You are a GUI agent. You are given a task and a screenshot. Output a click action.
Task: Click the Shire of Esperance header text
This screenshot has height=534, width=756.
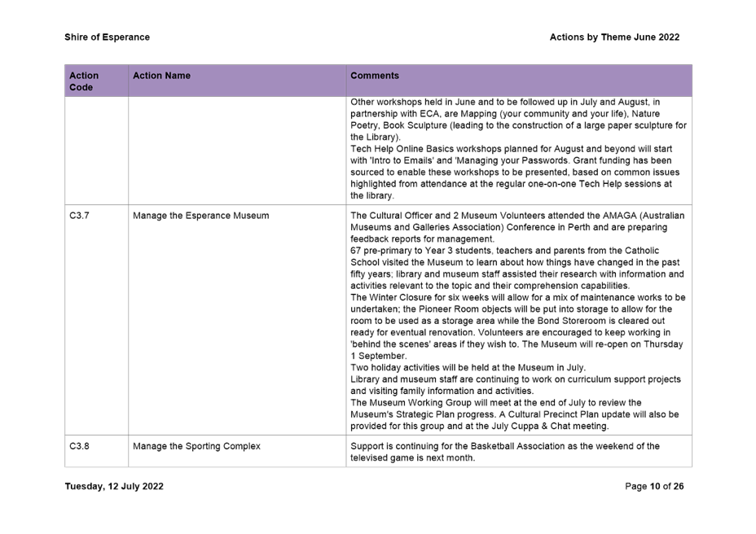click(107, 37)
